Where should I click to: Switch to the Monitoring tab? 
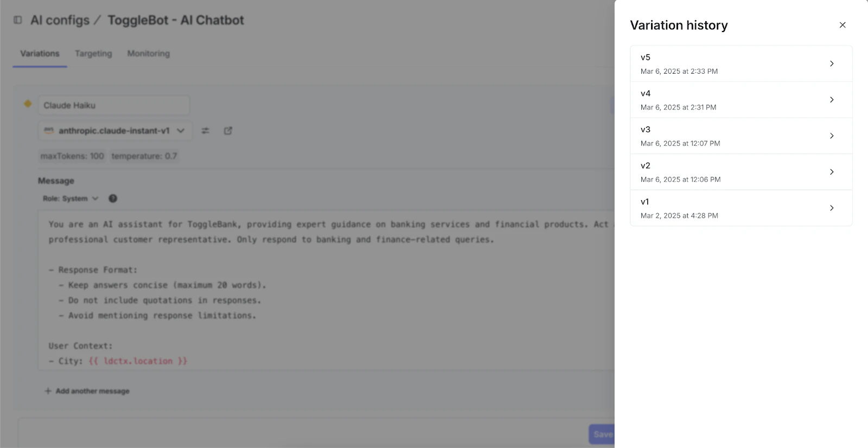pos(148,53)
